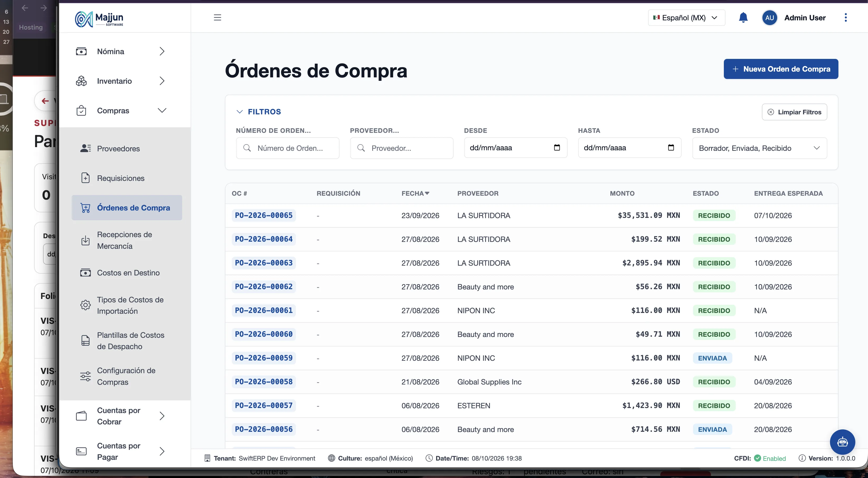Open order PO-2026-00061
The image size is (868, 478).
coord(263,311)
